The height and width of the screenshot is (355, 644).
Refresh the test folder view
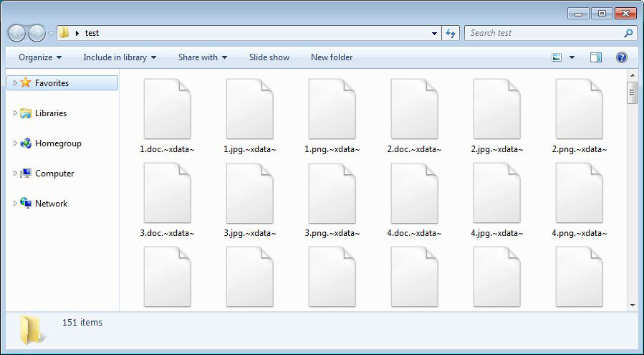tap(451, 33)
